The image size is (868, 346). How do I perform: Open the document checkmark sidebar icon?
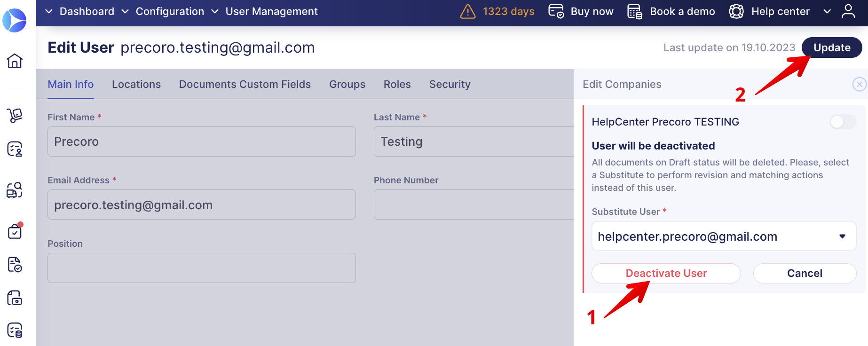(x=15, y=265)
